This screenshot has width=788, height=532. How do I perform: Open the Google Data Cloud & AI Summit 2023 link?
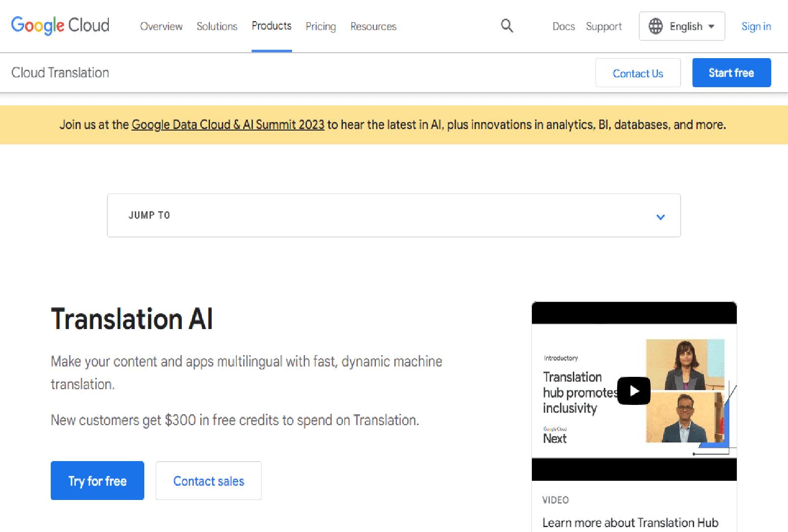click(228, 125)
